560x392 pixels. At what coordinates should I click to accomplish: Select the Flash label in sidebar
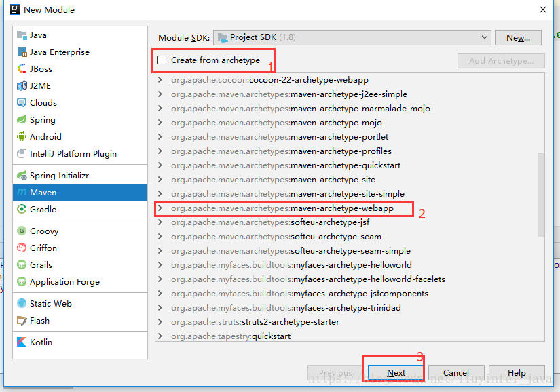[x=39, y=320]
